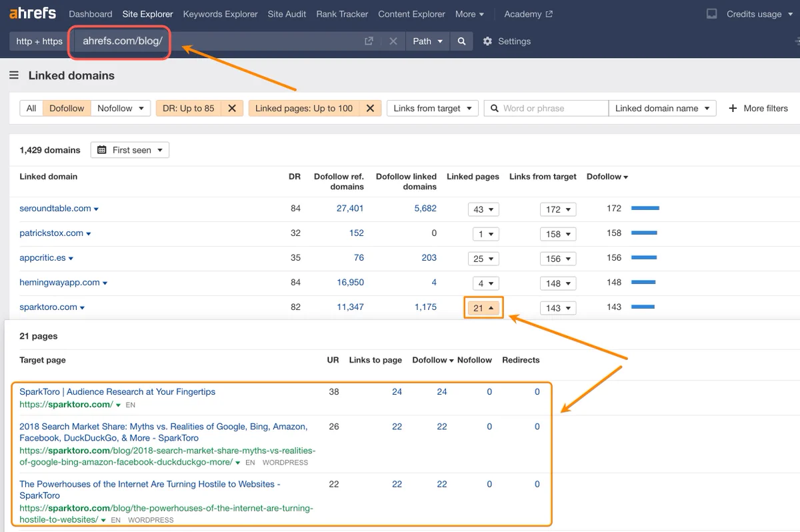Click the 143 dofollow bar for sparktoro.com

tap(643, 307)
